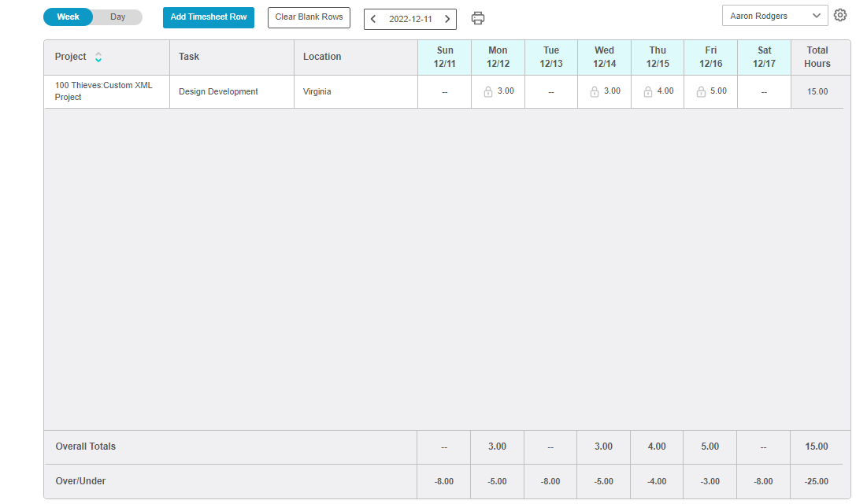Select the Design Development task cell
Viewport: 856px width, 504px height.
(232, 91)
